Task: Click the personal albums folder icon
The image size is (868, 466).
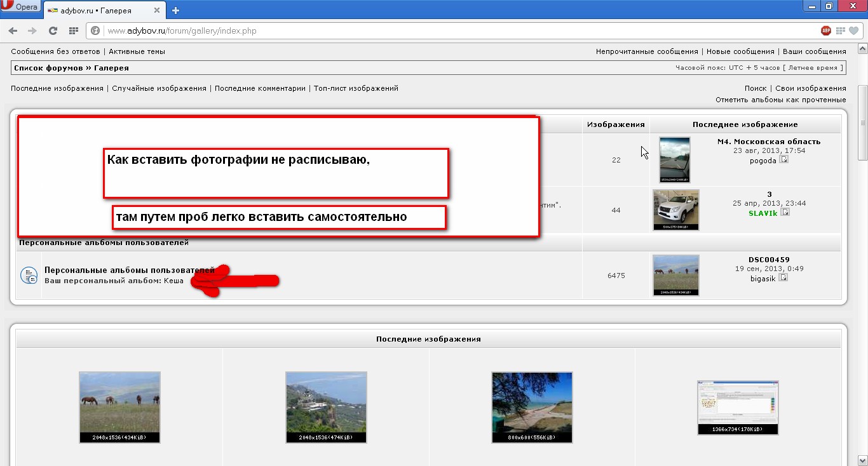Action: tap(29, 275)
